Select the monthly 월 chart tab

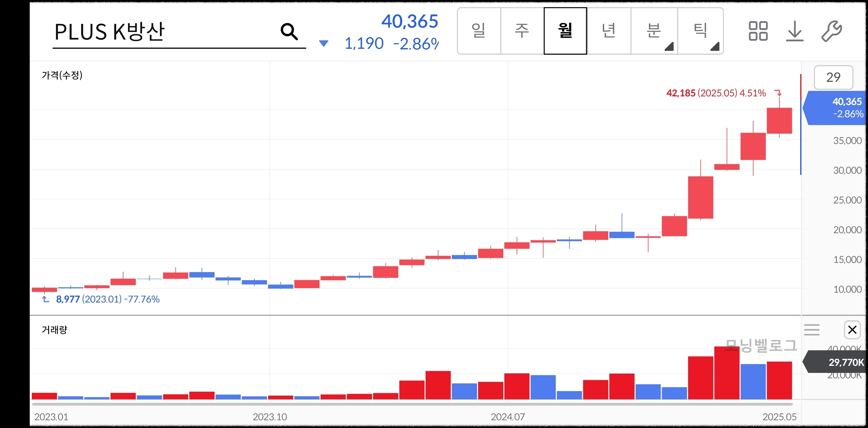pyautogui.click(x=565, y=31)
